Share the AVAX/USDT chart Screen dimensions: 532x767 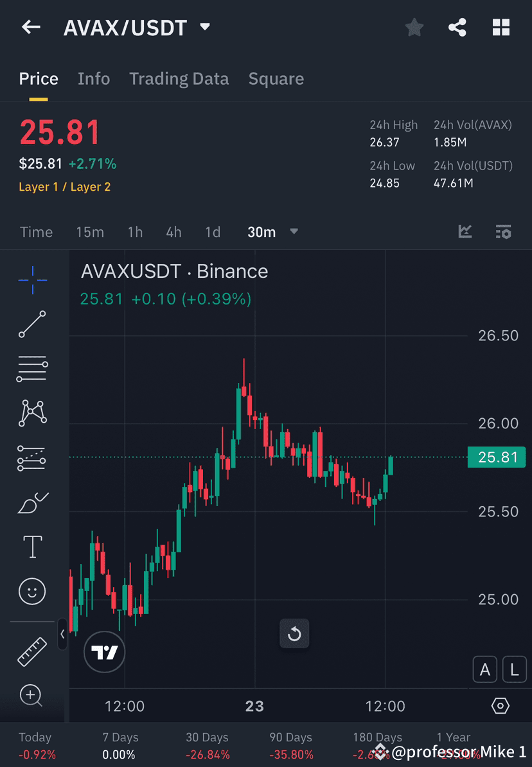[x=457, y=27]
